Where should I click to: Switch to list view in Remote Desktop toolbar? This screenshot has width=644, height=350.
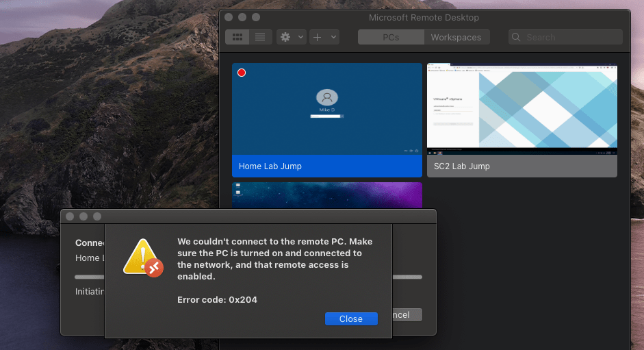coord(260,37)
